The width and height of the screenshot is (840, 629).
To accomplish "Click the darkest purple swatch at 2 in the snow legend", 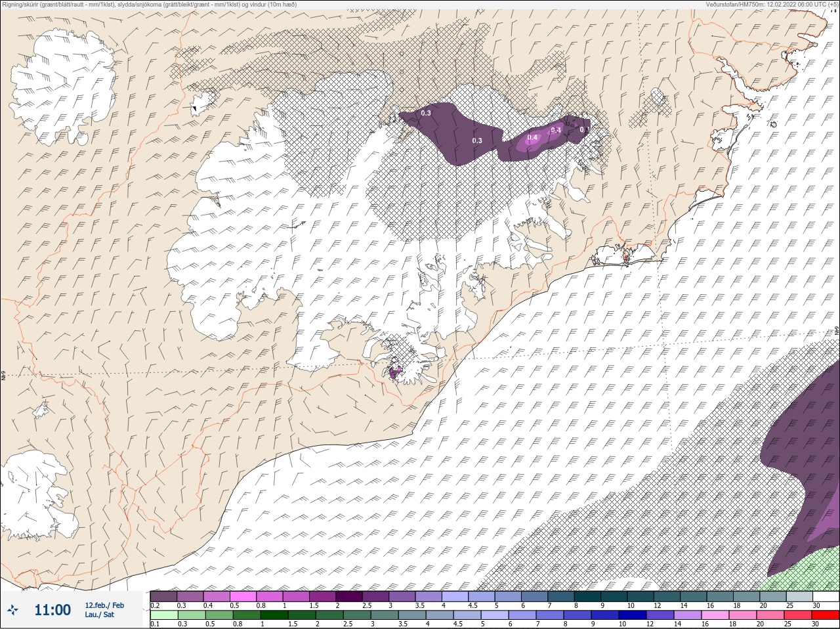I will (349, 596).
